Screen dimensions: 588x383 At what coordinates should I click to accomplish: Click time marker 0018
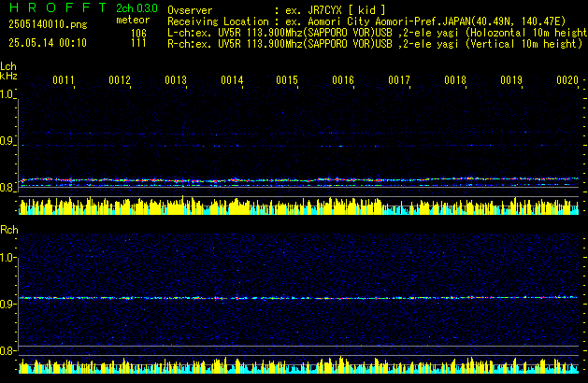coord(455,80)
